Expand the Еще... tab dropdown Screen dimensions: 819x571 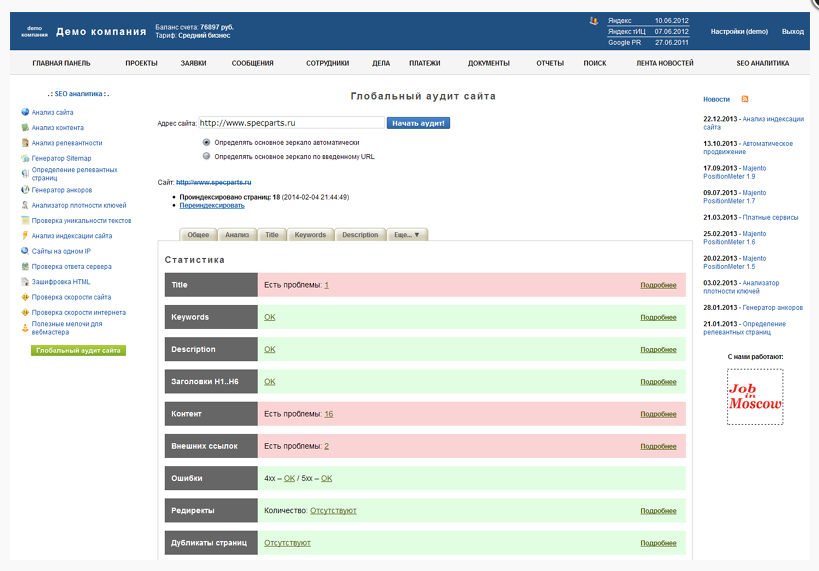coord(407,235)
